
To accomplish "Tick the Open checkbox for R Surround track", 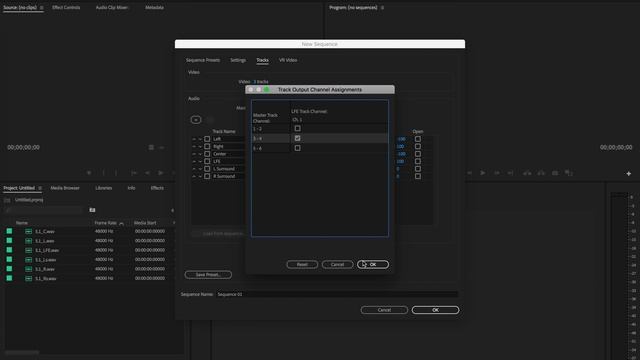I will click(x=418, y=176).
